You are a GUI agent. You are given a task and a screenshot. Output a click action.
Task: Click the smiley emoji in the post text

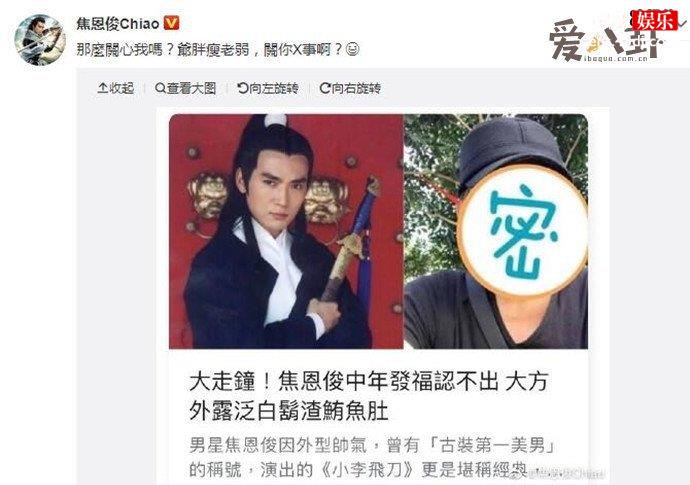pos(352,49)
